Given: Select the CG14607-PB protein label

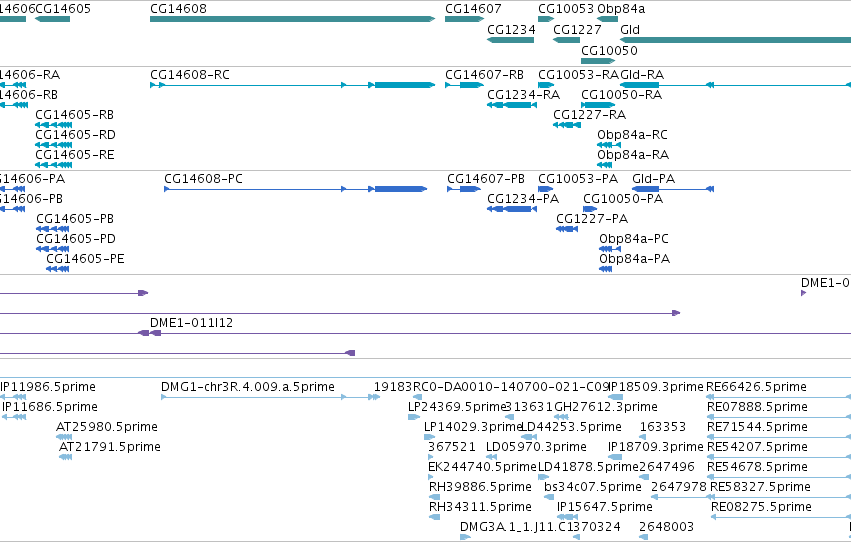Looking at the screenshot, I should [486, 178].
